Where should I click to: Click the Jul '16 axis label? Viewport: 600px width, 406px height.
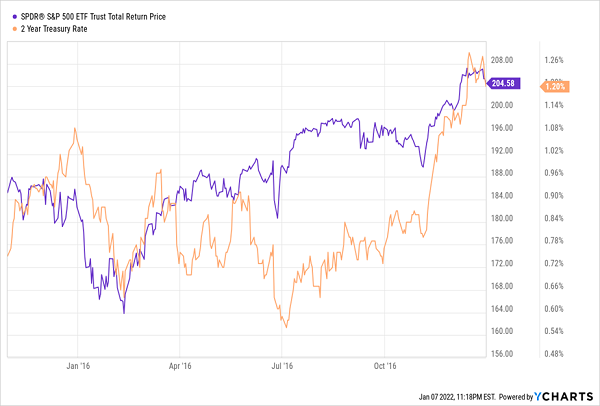click(x=282, y=366)
